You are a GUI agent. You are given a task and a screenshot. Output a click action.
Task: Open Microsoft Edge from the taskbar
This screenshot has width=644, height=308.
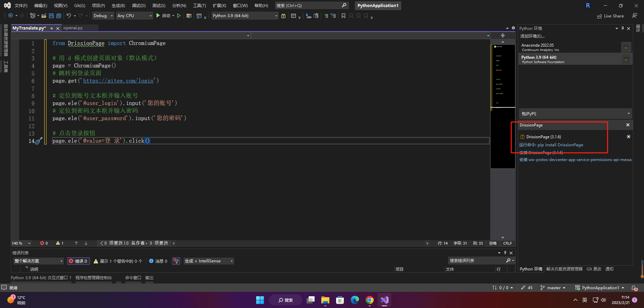pyautogui.click(x=355, y=300)
